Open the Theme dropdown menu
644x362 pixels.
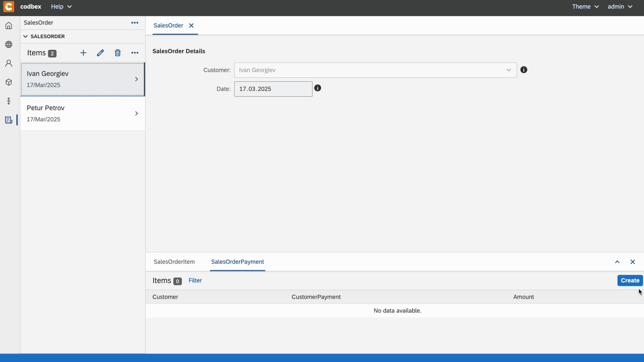[585, 6]
